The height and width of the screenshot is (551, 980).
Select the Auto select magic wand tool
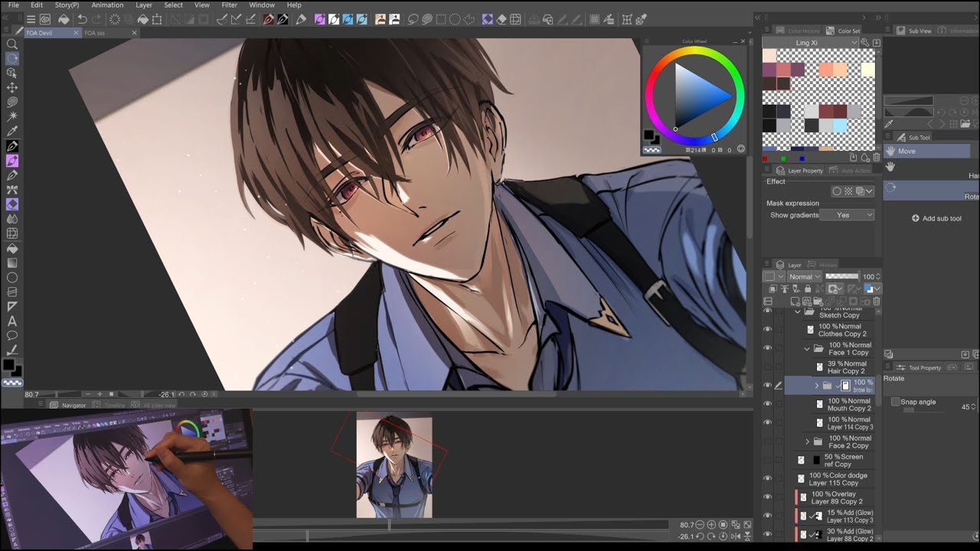point(12,116)
